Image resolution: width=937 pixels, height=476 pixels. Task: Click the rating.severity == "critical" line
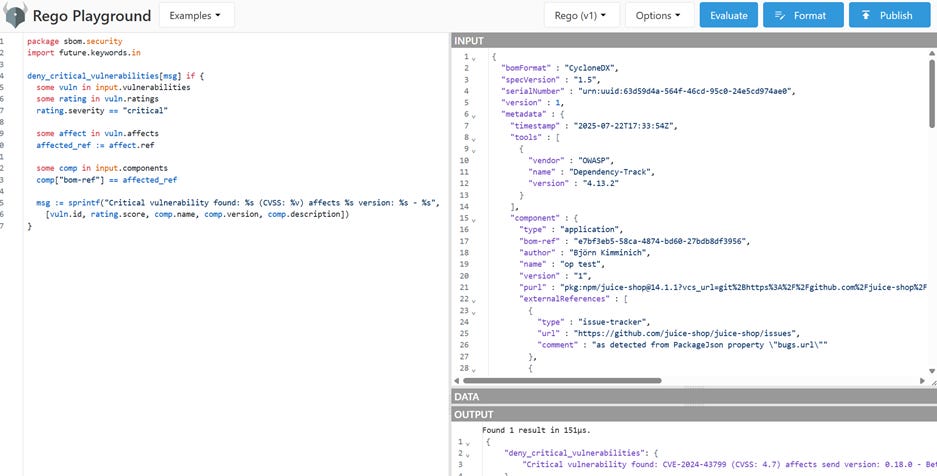[102, 110]
